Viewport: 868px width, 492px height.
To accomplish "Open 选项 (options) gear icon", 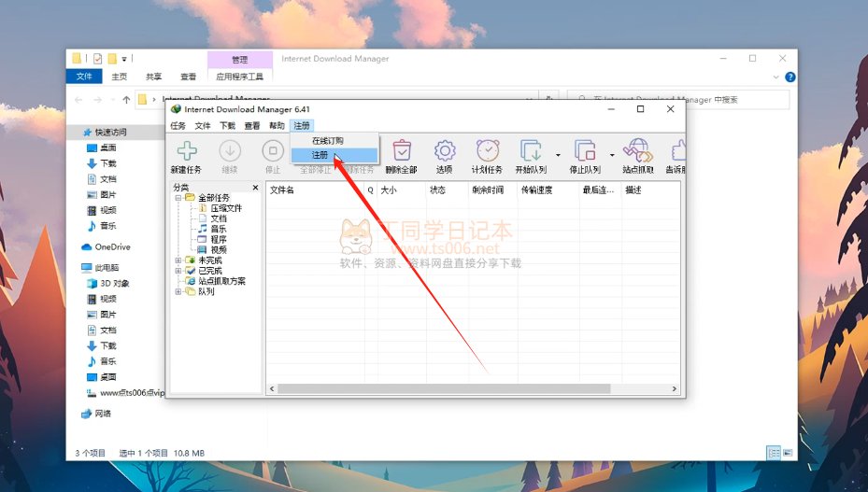I will pos(444,151).
